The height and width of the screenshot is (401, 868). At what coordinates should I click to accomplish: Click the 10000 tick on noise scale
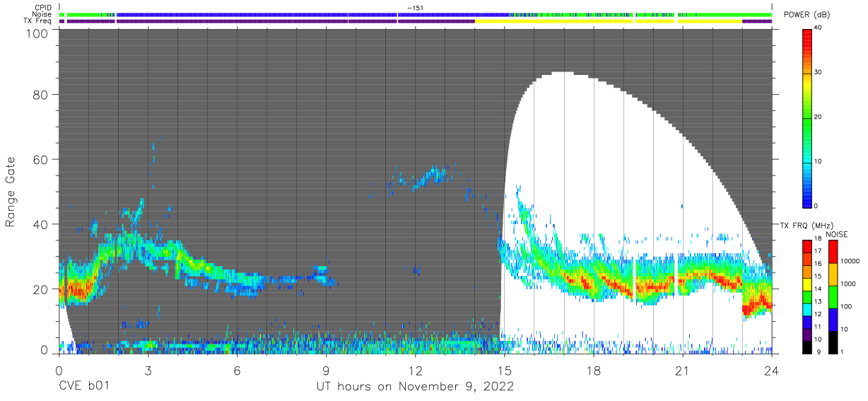(851, 261)
